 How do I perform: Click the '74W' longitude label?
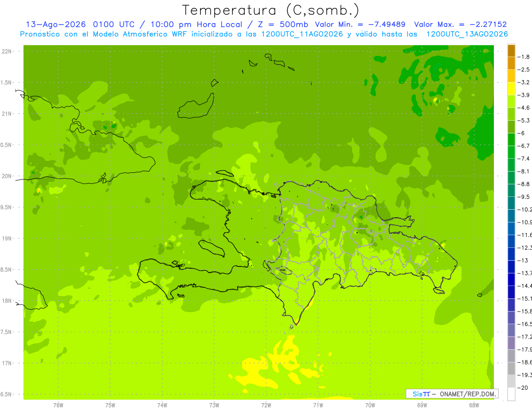(162, 405)
